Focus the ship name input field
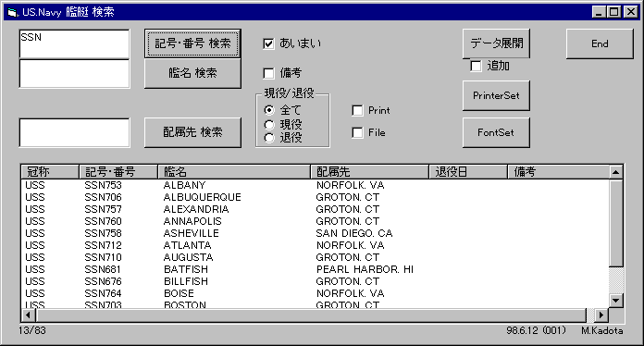Image resolution: width=644 pixels, height=346 pixels. pyautogui.click(x=74, y=74)
